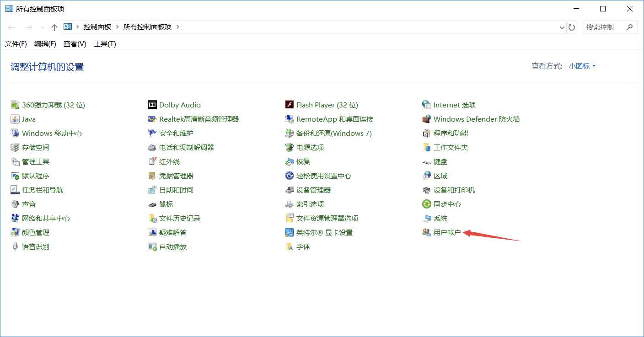
Task: Click the Internet 选项 globe icon
Action: coord(426,105)
